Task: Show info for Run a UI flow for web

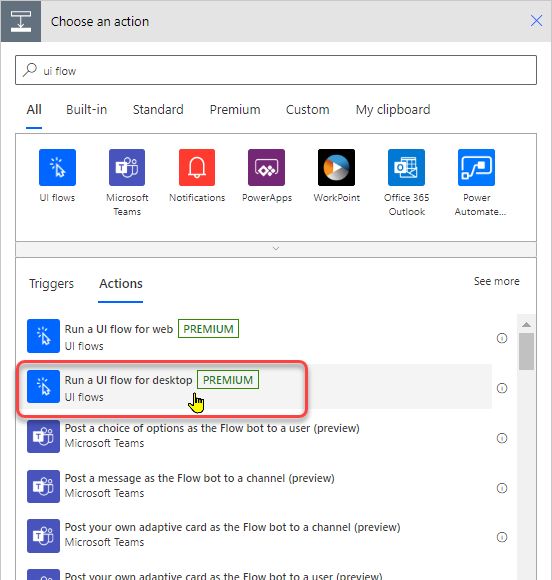Action: (502, 338)
